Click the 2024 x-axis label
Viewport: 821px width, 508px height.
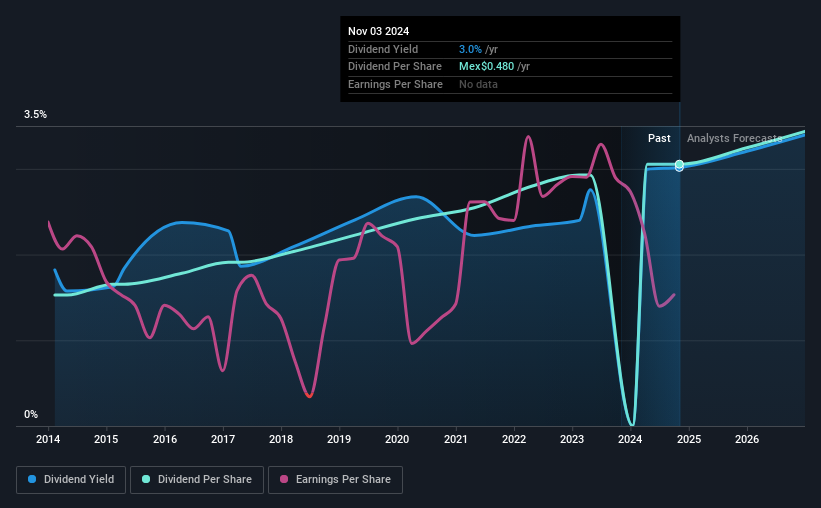(630, 439)
